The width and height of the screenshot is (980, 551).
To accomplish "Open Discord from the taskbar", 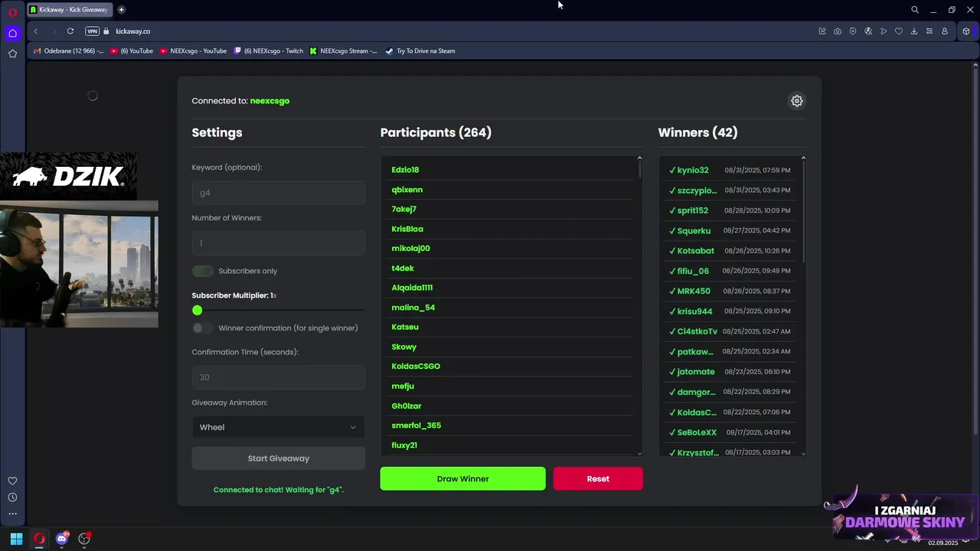I will 62,539.
